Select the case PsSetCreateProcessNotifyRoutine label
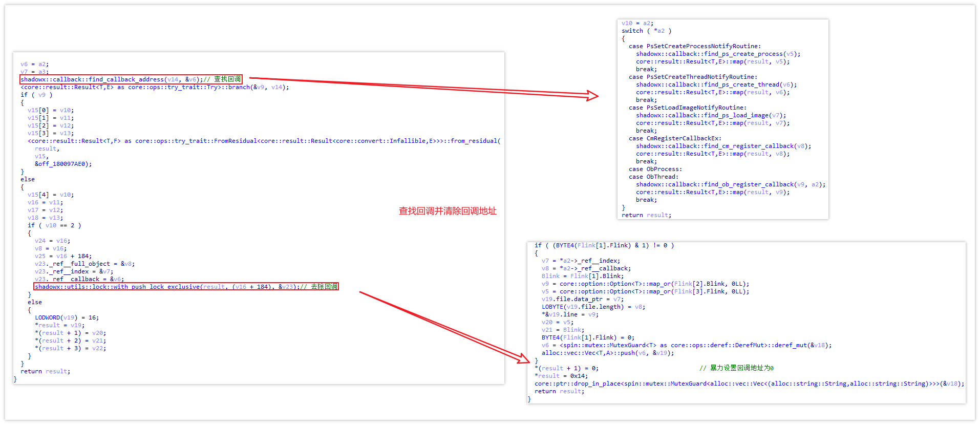Viewport: 980px width, 425px height. pyautogui.click(x=695, y=46)
